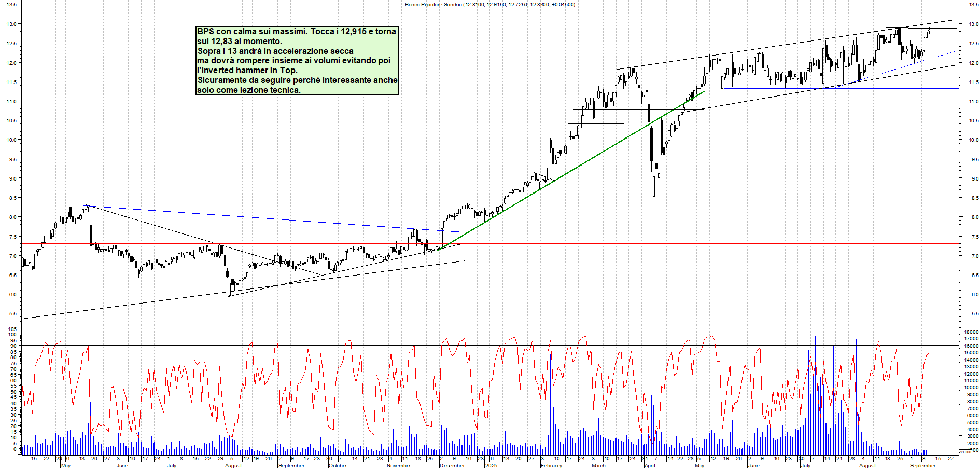The height and width of the screenshot is (468, 980).
Task: Click the "October" month label on time axis
Action: [338, 465]
